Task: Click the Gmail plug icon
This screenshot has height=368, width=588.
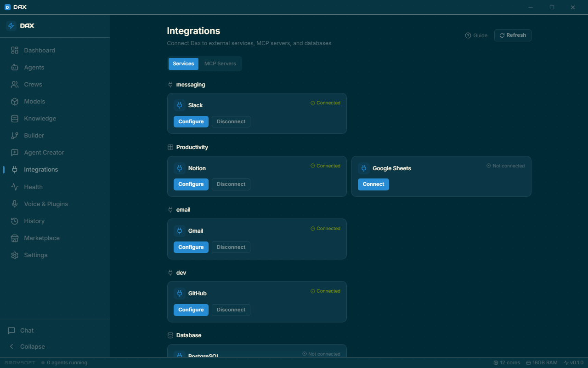Action: click(x=180, y=231)
